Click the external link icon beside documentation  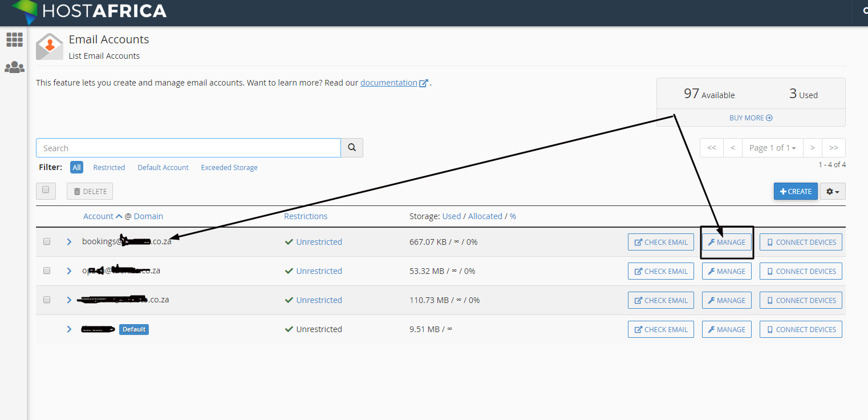coord(424,83)
